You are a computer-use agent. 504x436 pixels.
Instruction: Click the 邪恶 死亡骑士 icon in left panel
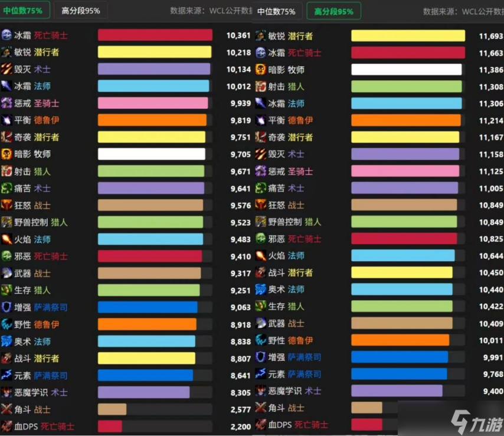click(6, 256)
